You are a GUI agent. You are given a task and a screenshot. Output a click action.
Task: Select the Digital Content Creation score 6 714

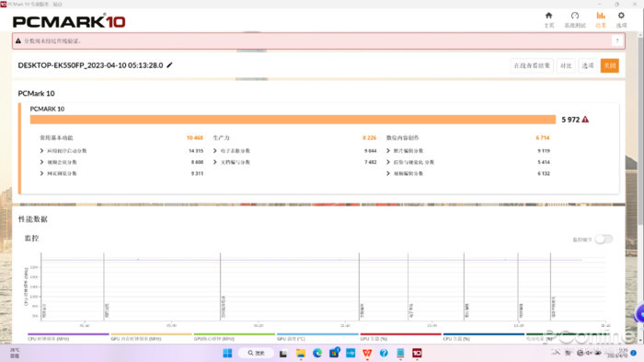pos(543,138)
